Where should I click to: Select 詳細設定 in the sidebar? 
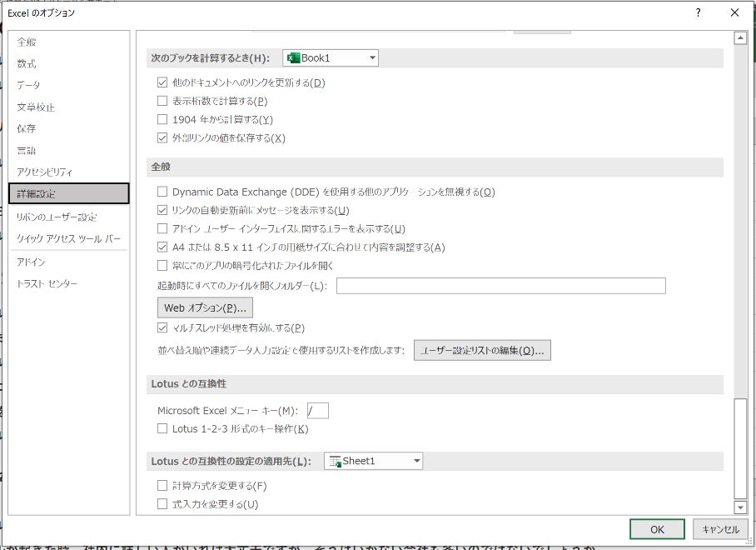[69, 194]
